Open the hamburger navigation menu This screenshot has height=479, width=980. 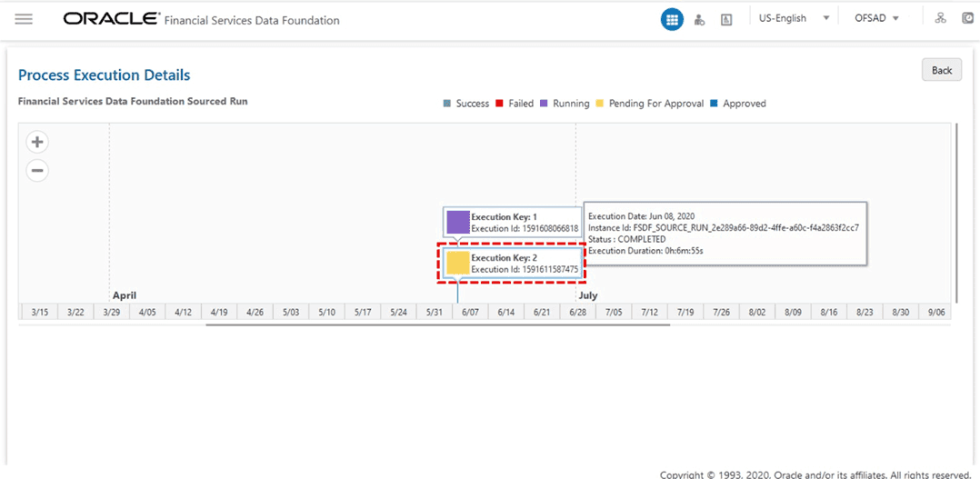click(x=24, y=19)
